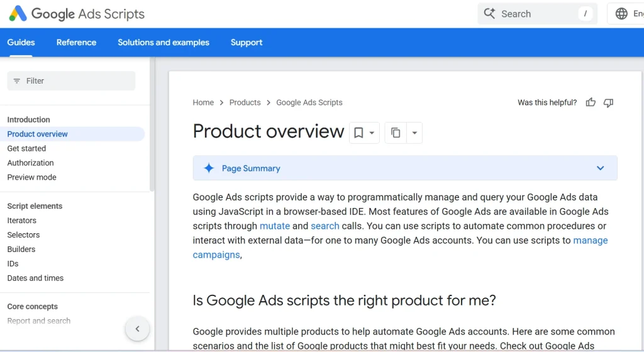This screenshot has width=644, height=352.
Task: Click Google Ads Scripts header title
Action: click(x=88, y=14)
